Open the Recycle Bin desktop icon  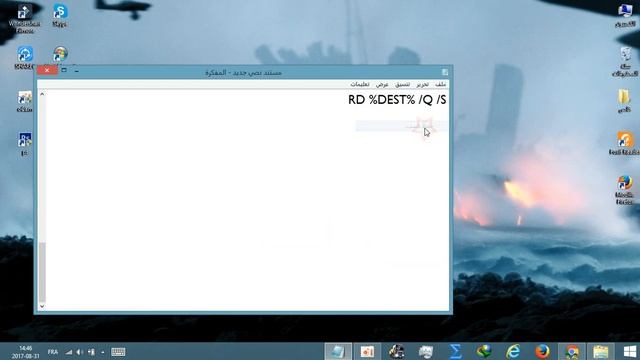click(x=625, y=61)
